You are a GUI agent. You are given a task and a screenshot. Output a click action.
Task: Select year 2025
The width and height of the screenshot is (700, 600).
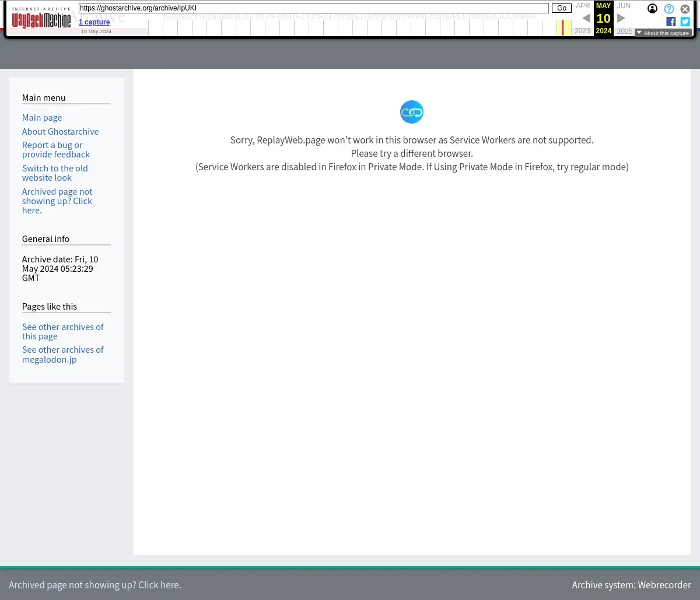coord(625,31)
